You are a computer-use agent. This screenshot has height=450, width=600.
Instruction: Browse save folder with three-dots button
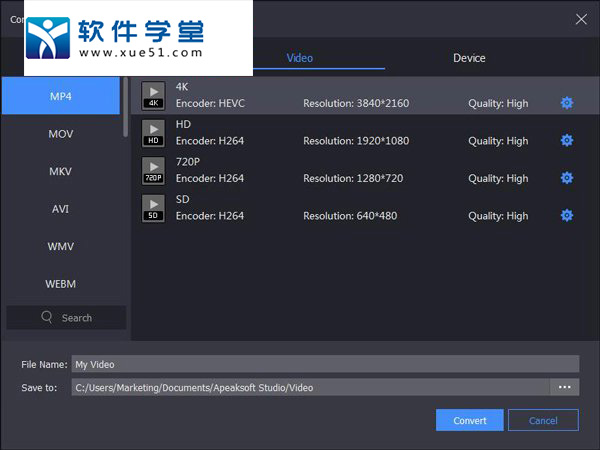(564, 387)
